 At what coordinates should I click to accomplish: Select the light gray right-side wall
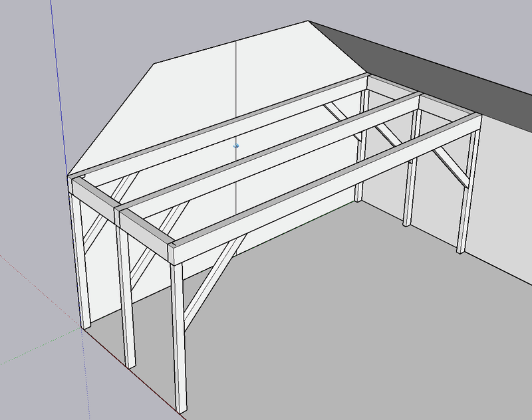tap(502, 190)
